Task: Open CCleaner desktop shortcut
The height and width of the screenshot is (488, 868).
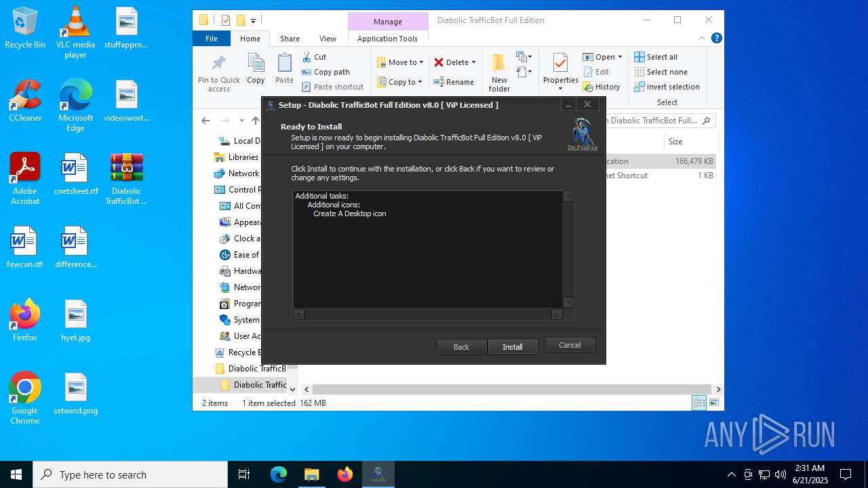Action: (x=25, y=101)
